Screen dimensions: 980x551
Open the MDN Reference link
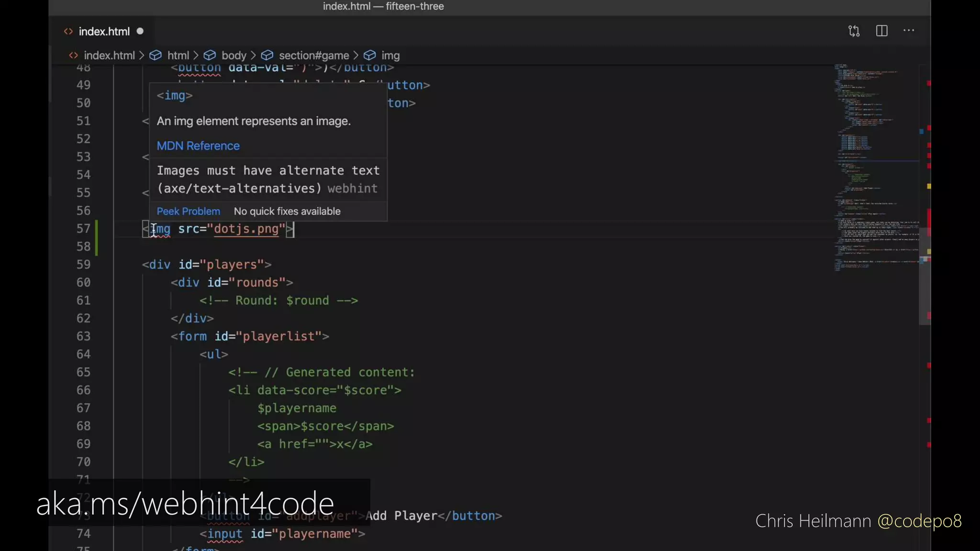coord(198,146)
